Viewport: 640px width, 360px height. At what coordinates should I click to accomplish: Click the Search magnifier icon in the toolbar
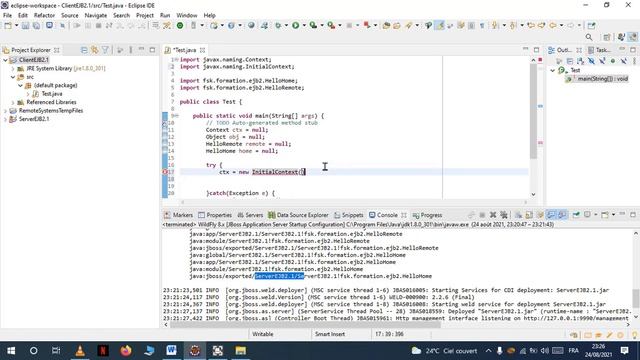point(589,37)
